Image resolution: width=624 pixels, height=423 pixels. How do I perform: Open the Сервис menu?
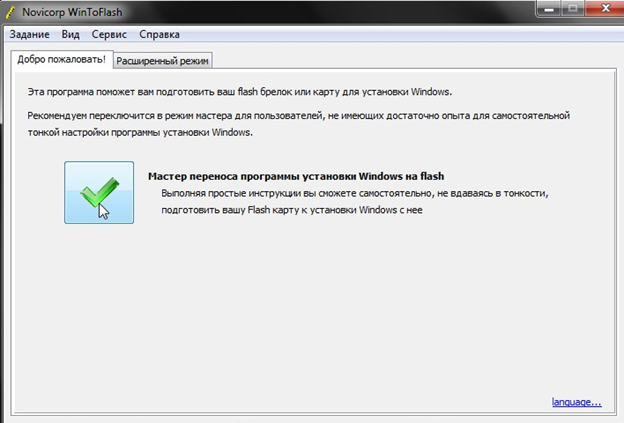coord(109,34)
